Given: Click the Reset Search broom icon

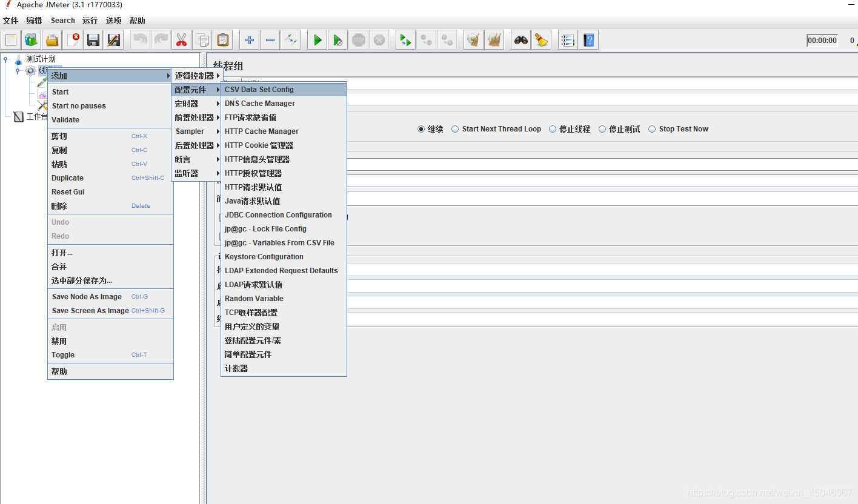Looking at the screenshot, I should pyautogui.click(x=541, y=41).
